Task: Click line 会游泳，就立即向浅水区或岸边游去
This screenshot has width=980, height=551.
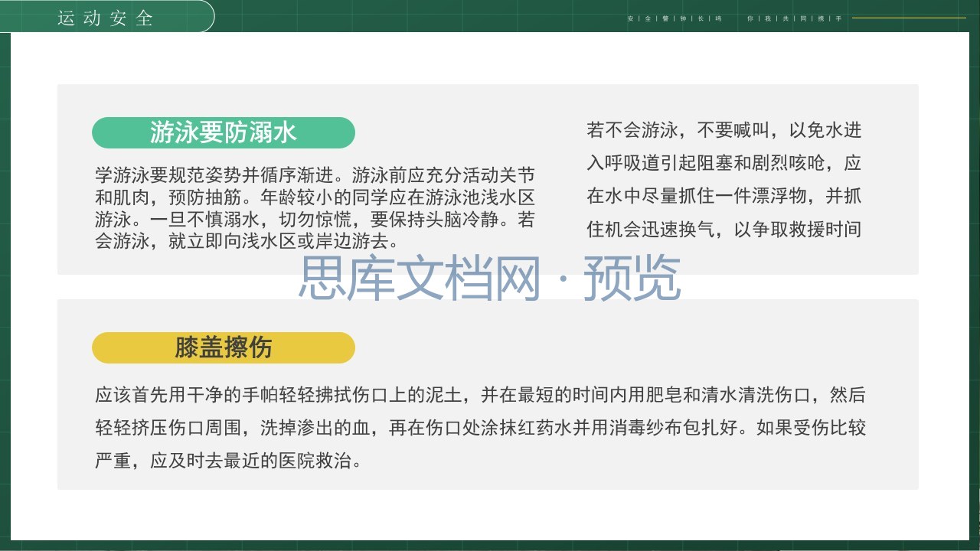Action: click(x=247, y=243)
